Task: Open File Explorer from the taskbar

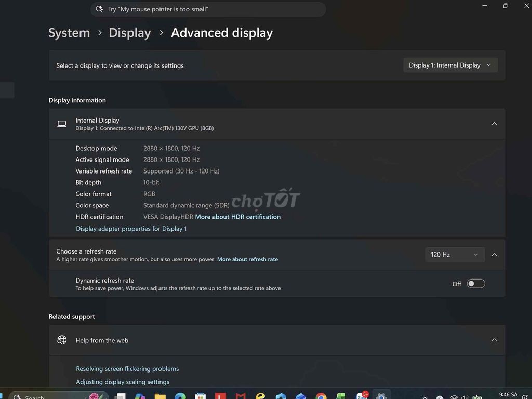Action: 160,396
